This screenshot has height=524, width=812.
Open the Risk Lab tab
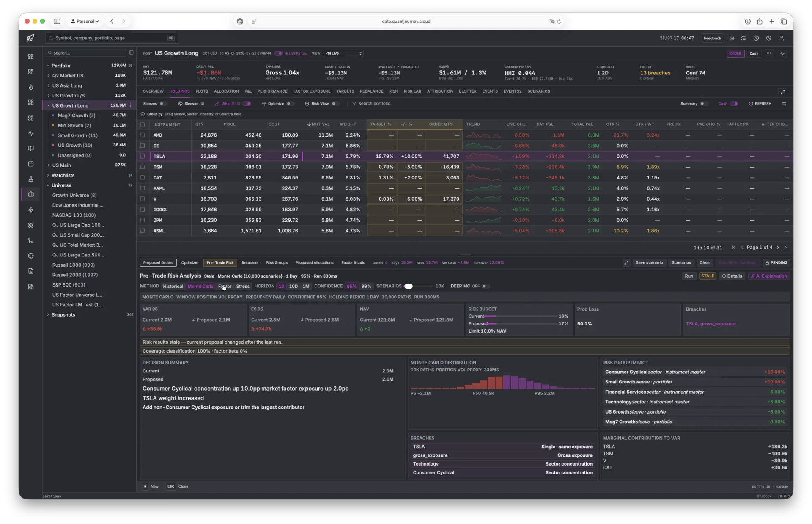(412, 91)
